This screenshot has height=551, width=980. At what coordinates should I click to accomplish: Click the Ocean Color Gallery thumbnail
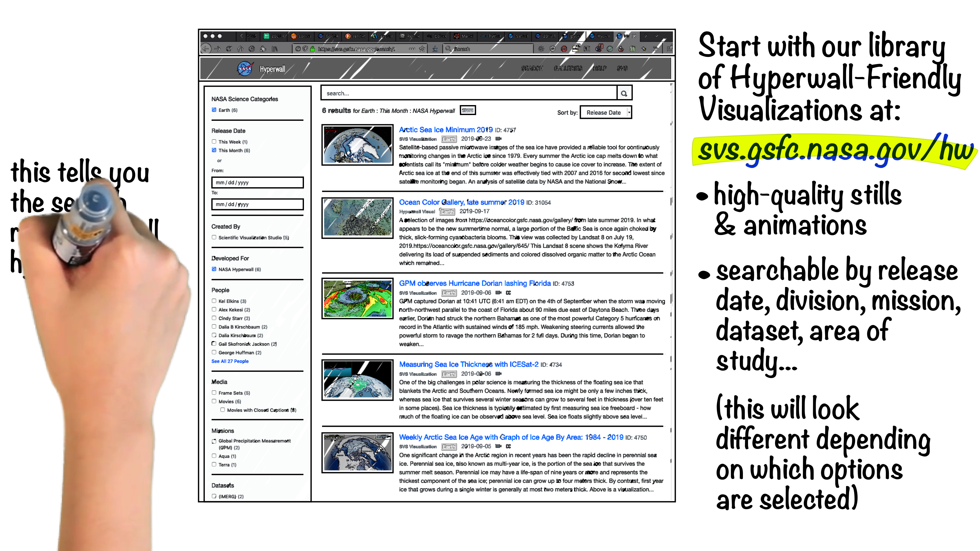click(357, 218)
